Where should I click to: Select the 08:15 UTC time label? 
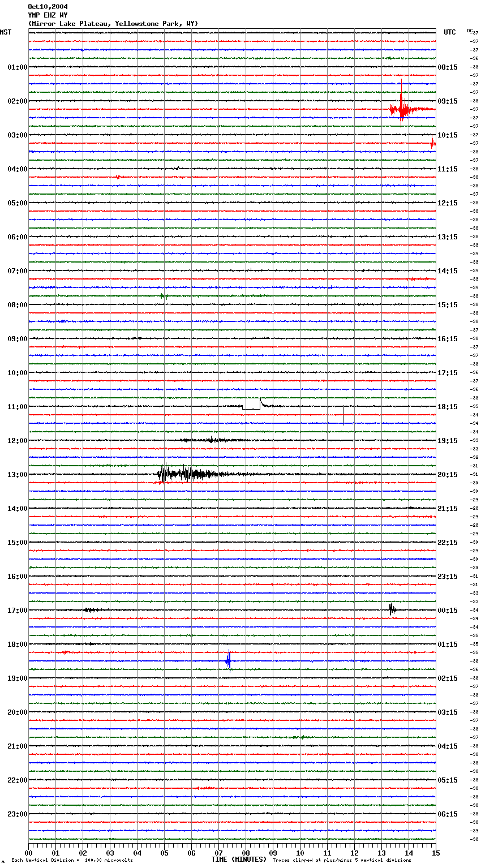(448, 67)
